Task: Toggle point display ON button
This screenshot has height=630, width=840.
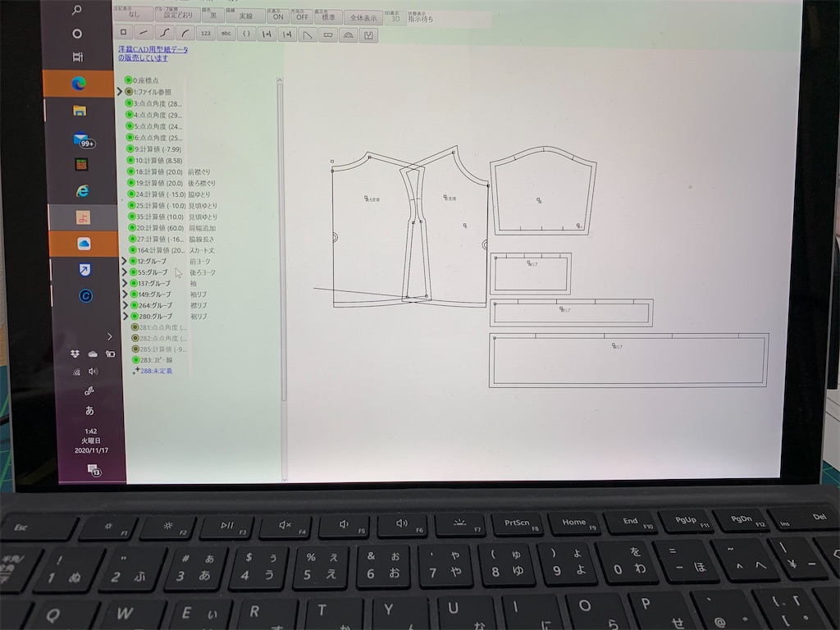Action: coord(277,16)
